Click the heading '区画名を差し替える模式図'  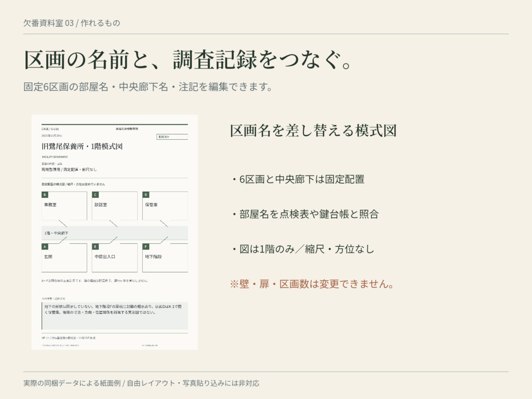click(313, 130)
